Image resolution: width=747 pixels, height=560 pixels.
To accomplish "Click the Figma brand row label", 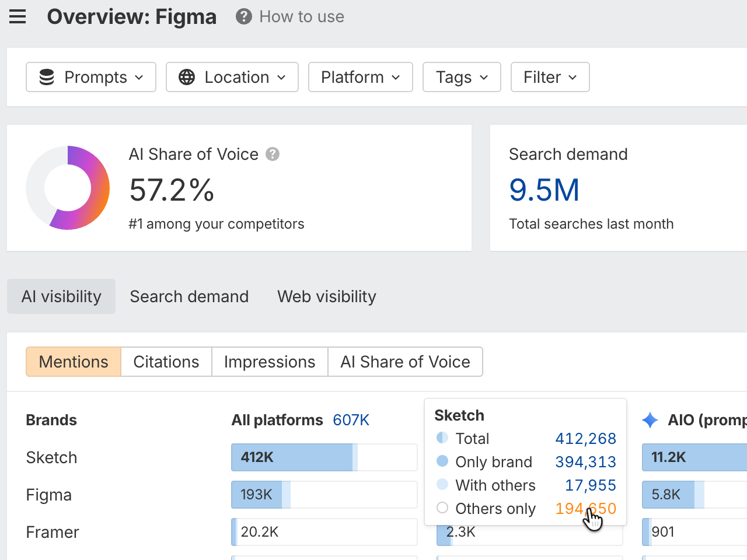I will (49, 495).
